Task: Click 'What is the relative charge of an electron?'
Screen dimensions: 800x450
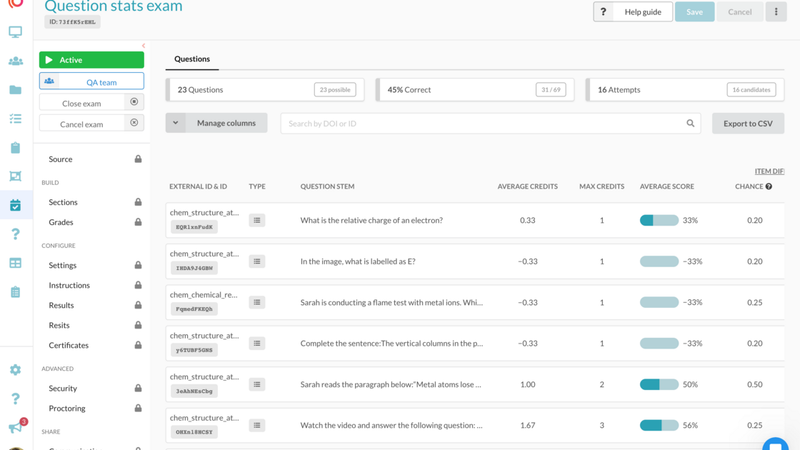Action: (371, 220)
